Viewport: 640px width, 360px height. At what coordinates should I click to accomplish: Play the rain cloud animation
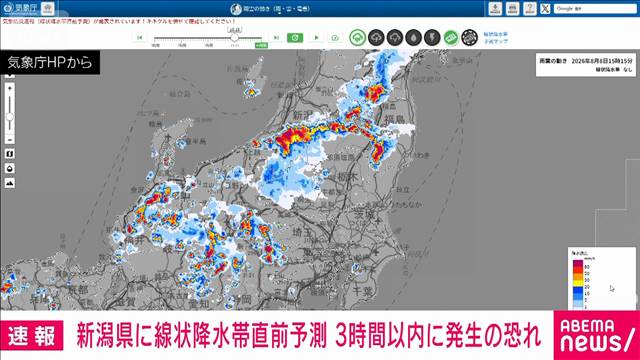point(316,38)
